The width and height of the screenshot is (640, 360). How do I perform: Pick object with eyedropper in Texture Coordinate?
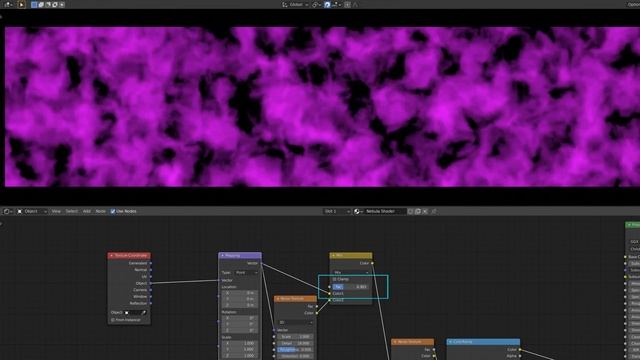click(143, 313)
